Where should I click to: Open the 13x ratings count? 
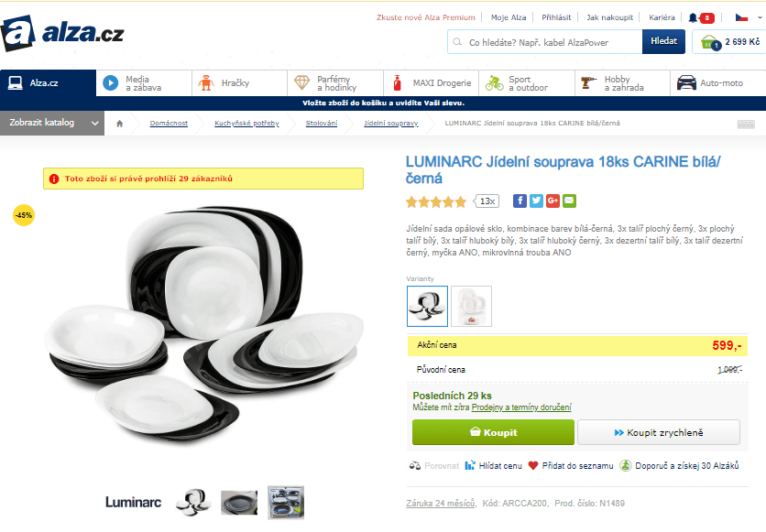[x=487, y=201]
